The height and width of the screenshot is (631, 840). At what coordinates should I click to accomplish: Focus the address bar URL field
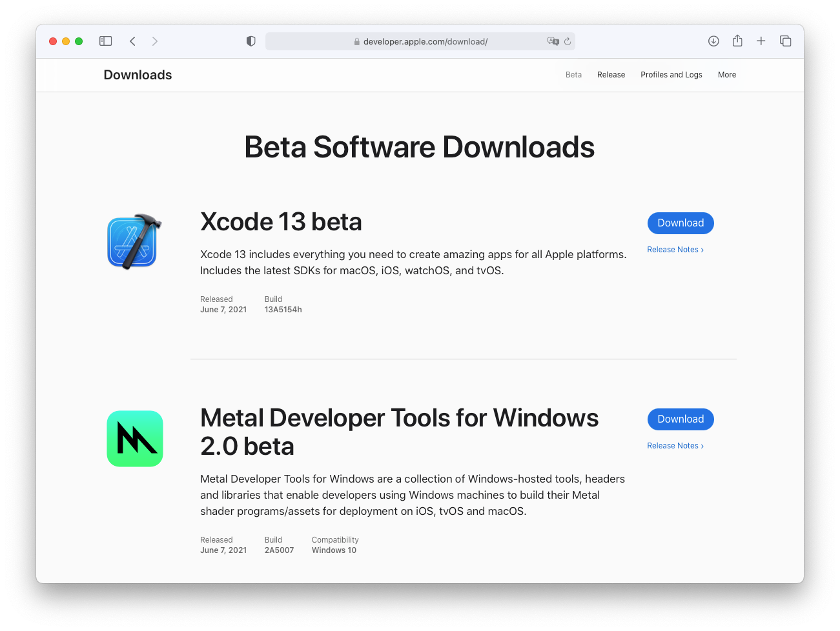420,41
